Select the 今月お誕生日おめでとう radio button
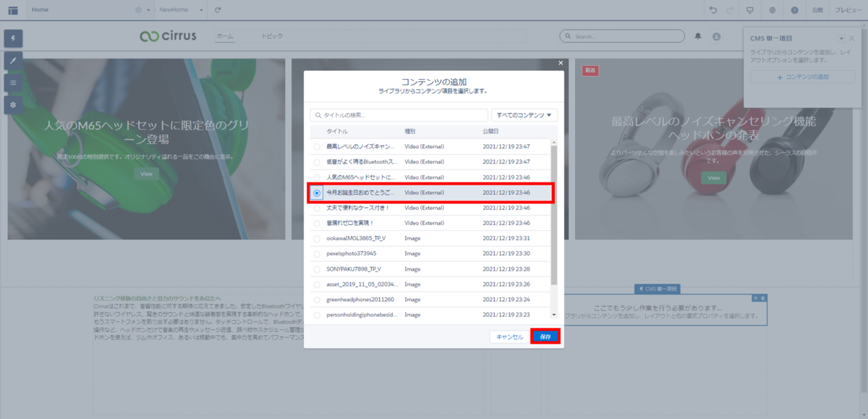This screenshot has width=868, height=419. pyautogui.click(x=317, y=192)
